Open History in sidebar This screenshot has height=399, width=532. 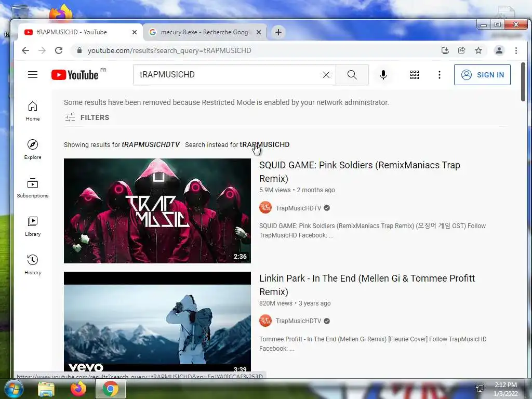33,264
